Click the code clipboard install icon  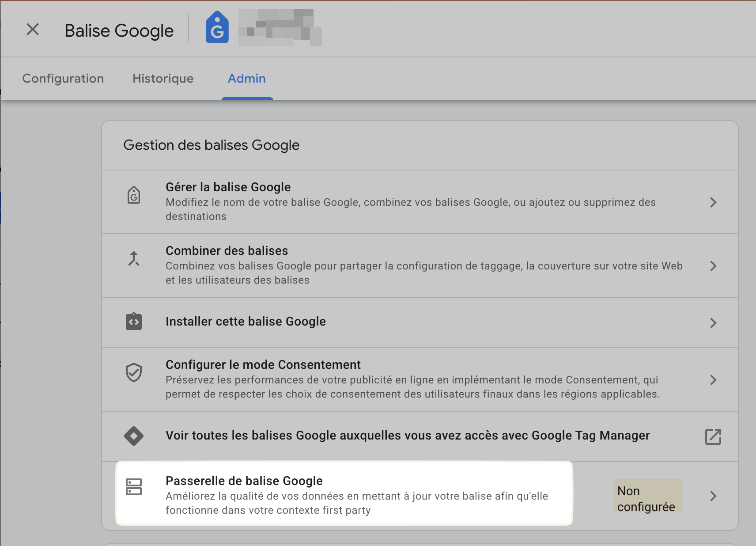134,321
